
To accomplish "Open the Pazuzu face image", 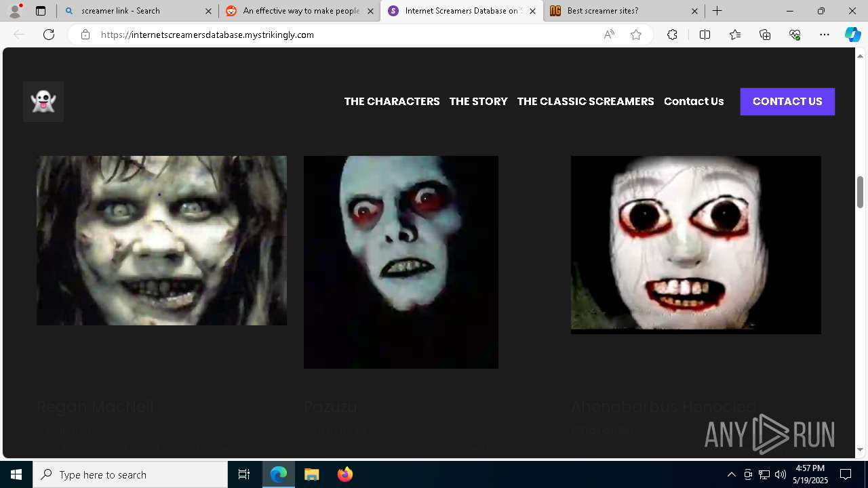I will [x=401, y=262].
